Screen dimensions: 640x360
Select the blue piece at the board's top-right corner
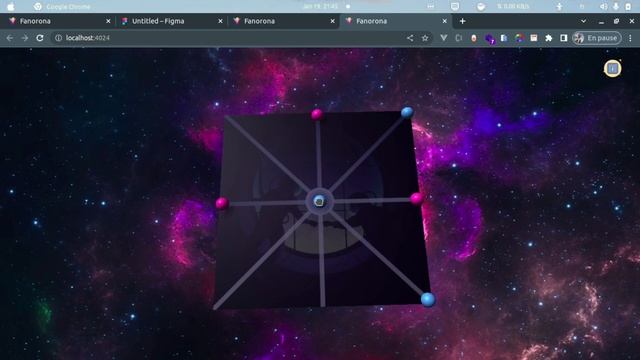point(407,112)
